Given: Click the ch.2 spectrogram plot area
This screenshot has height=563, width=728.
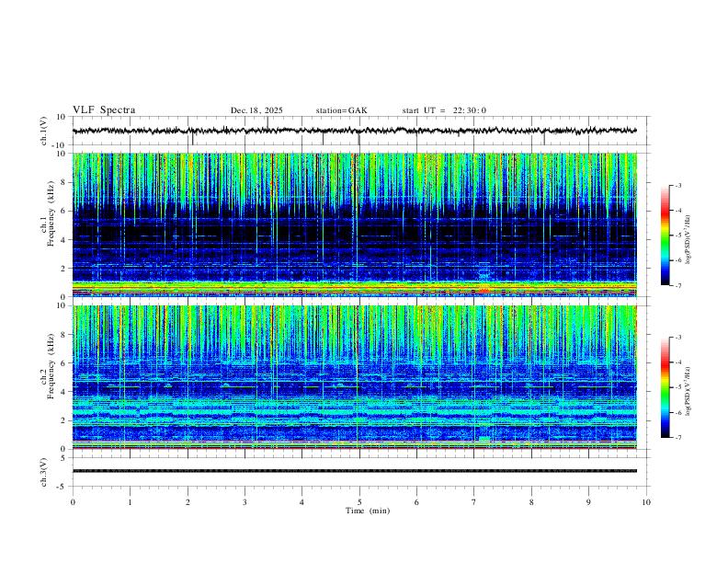Looking at the screenshot, I should (x=354, y=377).
